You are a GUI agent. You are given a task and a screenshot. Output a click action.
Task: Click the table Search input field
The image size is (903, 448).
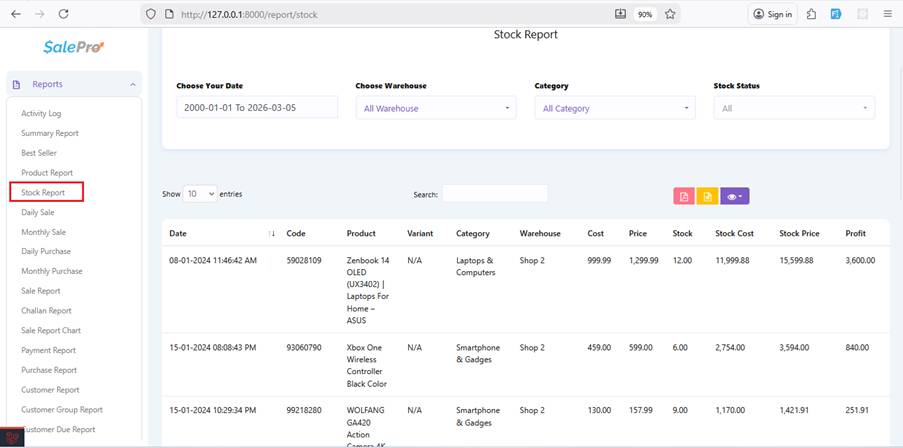tap(494, 194)
